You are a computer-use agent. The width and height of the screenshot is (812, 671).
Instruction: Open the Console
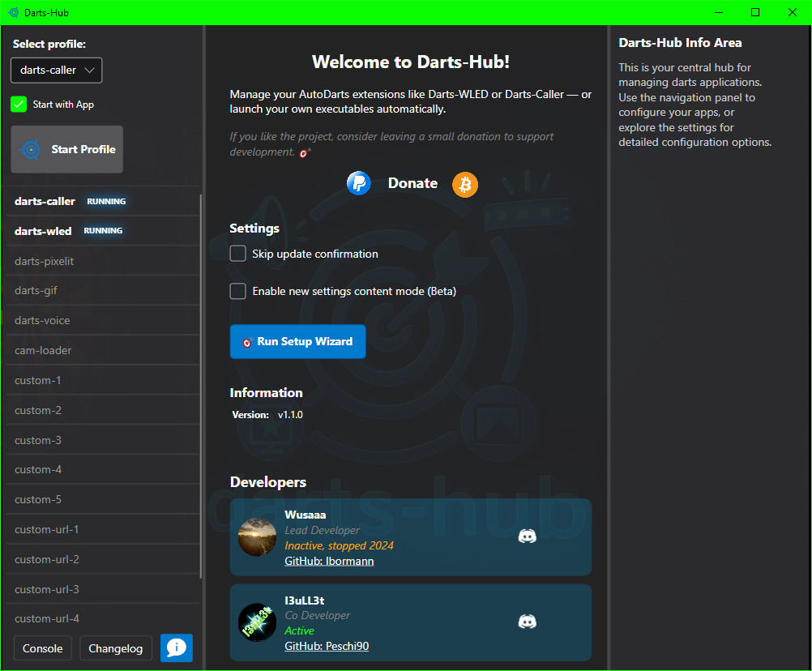click(x=42, y=648)
